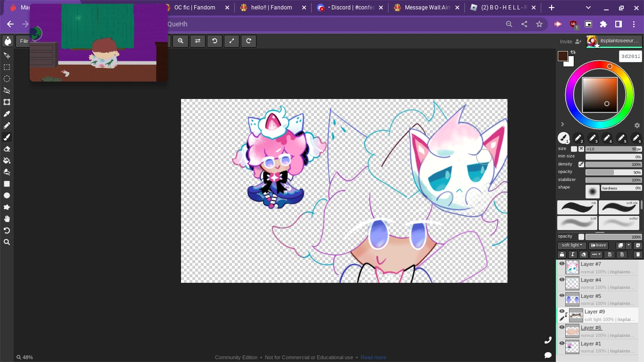Screen dimensions: 644x362
Task: Open the File menu
Action: coord(24,41)
